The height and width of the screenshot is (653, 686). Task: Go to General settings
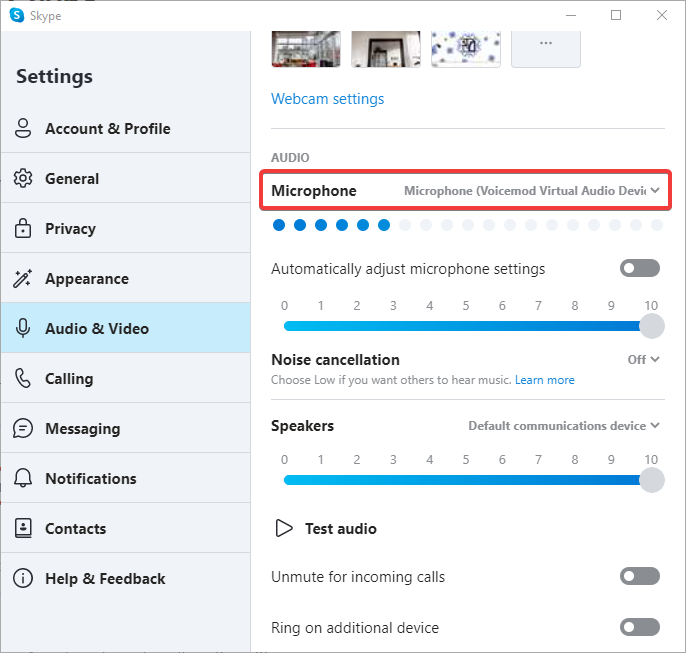(x=126, y=178)
